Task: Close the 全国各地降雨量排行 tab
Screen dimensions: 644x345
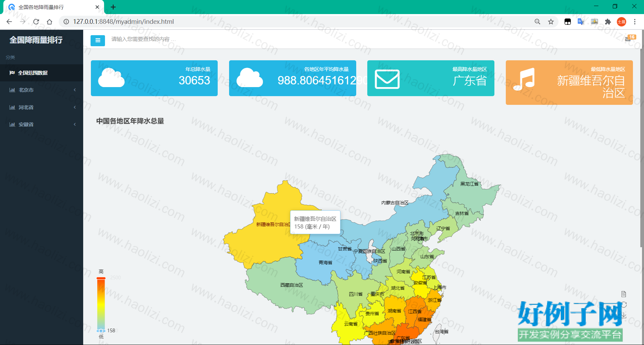Action: 97,7
